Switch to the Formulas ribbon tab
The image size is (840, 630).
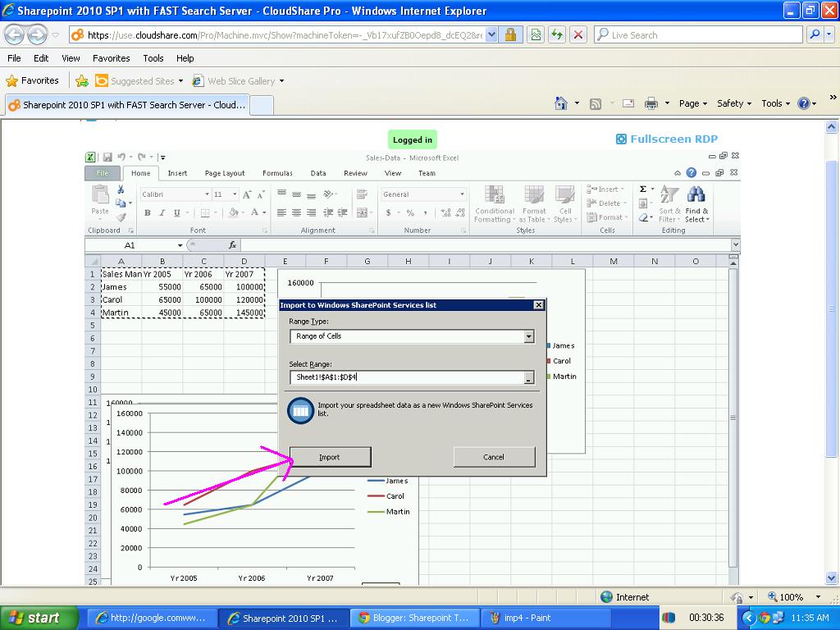coord(277,173)
